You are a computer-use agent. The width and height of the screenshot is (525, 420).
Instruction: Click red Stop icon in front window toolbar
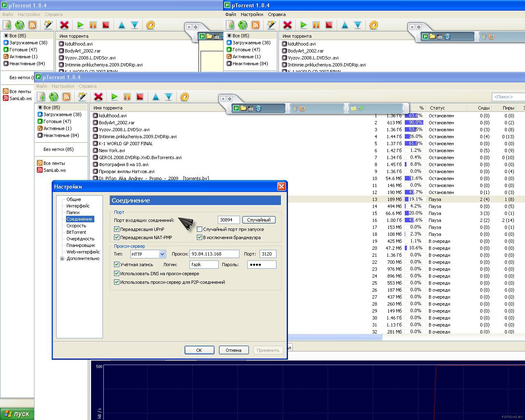coord(140,97)
